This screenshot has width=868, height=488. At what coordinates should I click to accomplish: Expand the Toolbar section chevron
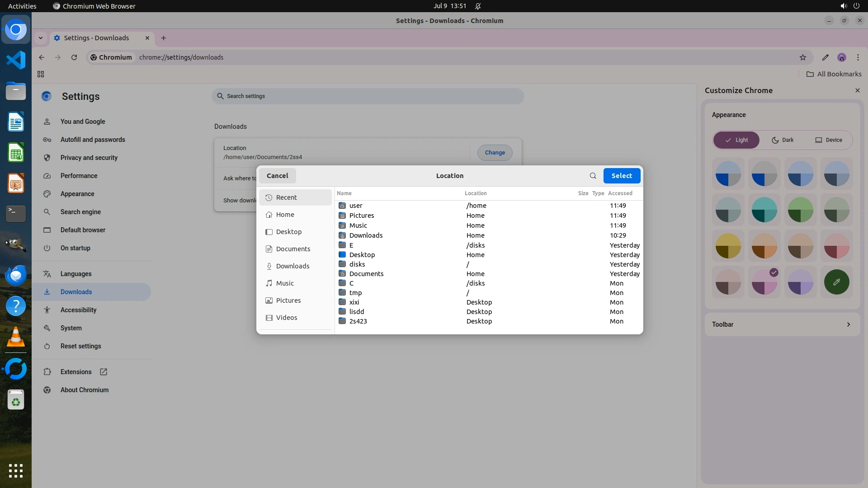(x=848, y=324)
